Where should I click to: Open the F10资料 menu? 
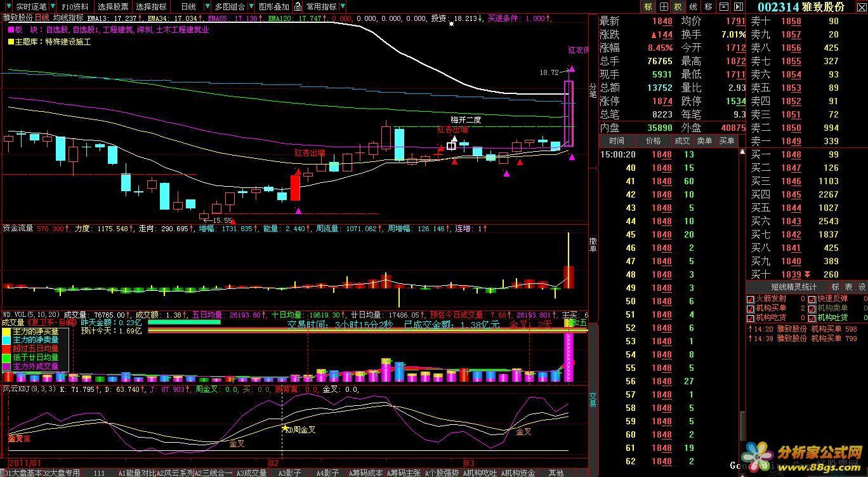click(76, 6)
